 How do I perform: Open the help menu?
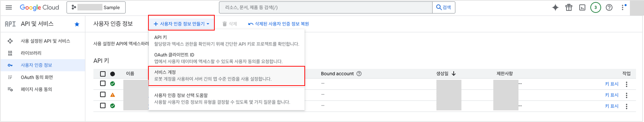pos(609,7)
